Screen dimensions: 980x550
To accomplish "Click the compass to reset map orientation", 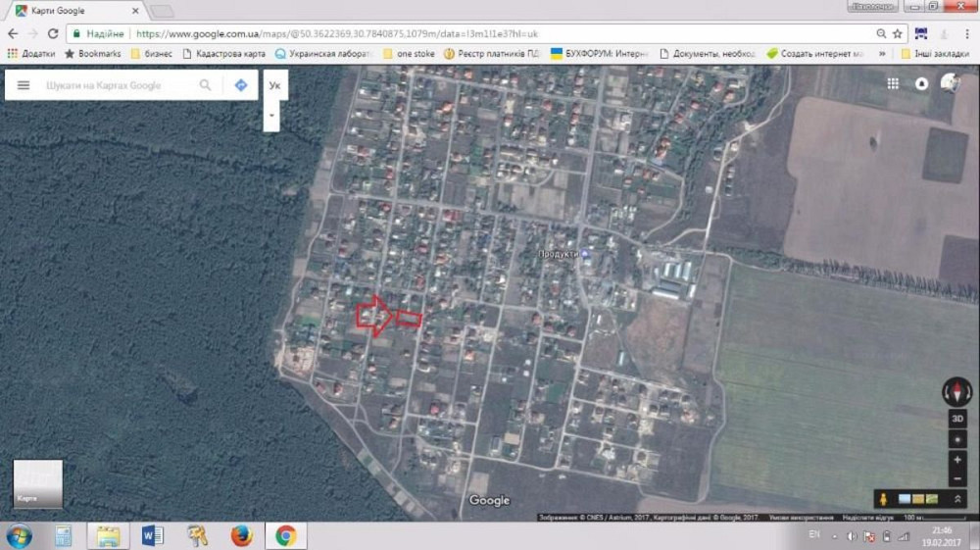I will (x=956, y=392).
